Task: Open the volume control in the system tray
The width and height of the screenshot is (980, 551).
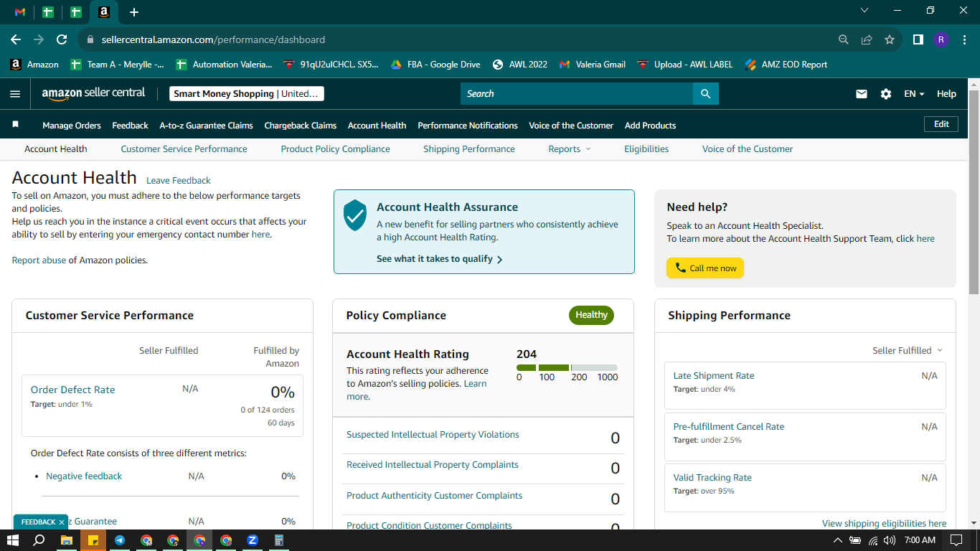Action: (x=890, y=540)
